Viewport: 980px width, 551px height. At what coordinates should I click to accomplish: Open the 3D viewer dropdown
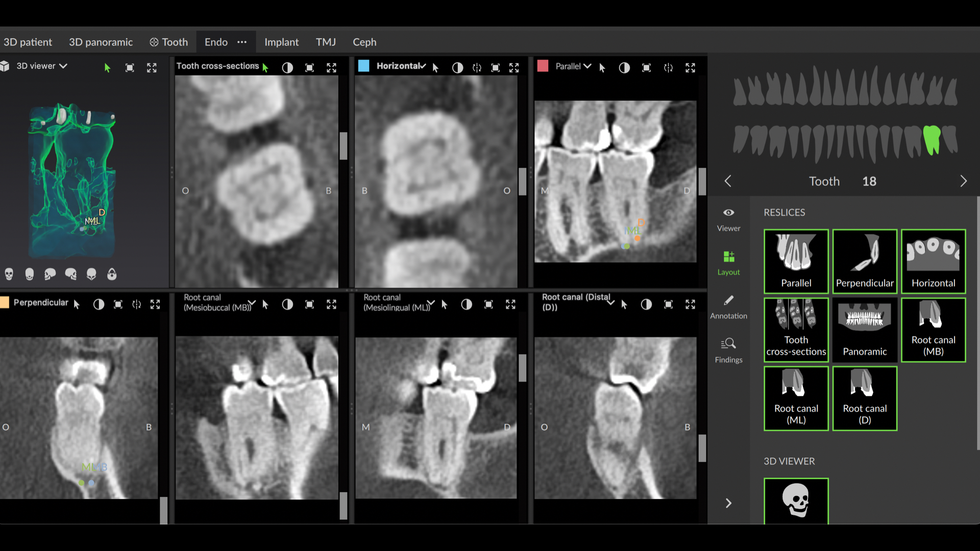(63, 66)
